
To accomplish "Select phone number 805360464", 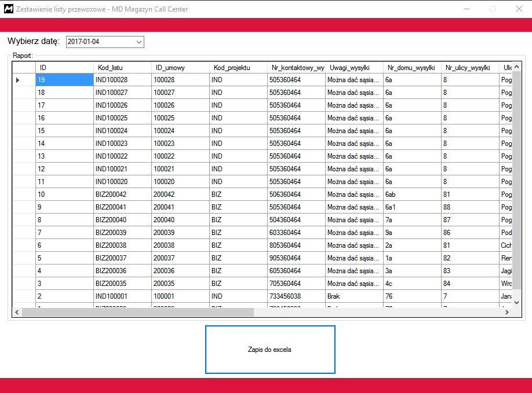I will (296, 245).
